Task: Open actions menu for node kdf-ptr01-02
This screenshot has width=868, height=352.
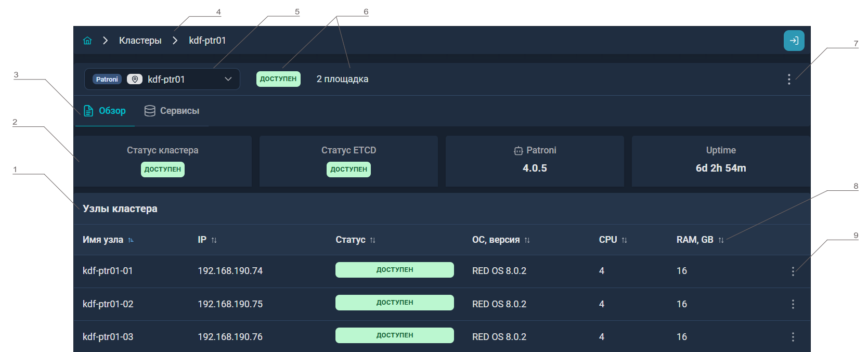Action: click(x=793, y=304)
